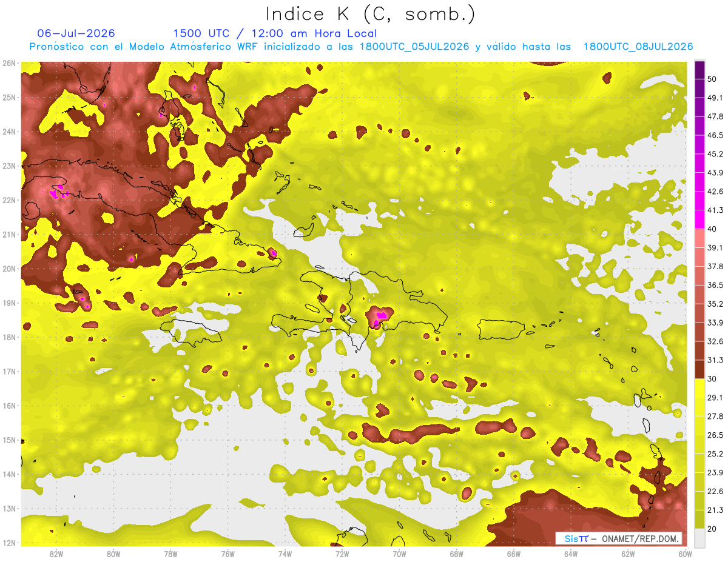Select the dark brown legend color between 30 and 31.3
The width and height of the screenshot is (728, 562).
pyautogui.click(x=699, y=369)
